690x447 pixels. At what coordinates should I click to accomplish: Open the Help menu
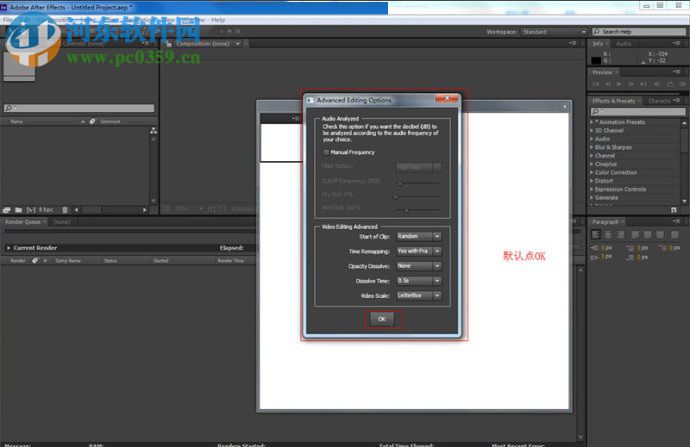tap(218, 20)
